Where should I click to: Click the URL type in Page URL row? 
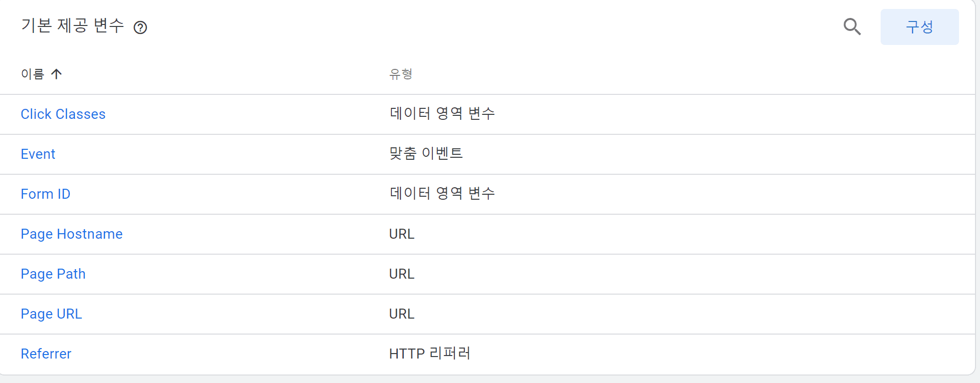(401, 314)
